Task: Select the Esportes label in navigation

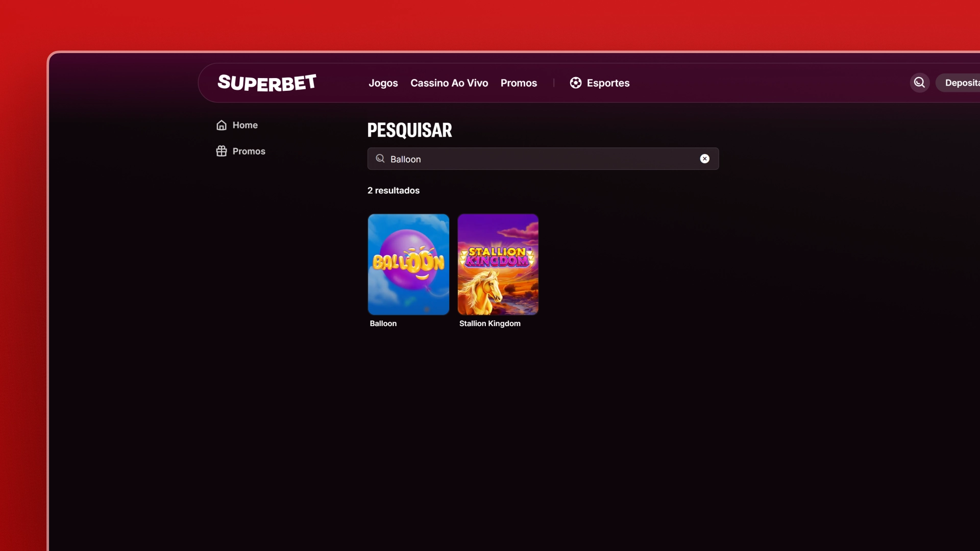Action: 608,83
